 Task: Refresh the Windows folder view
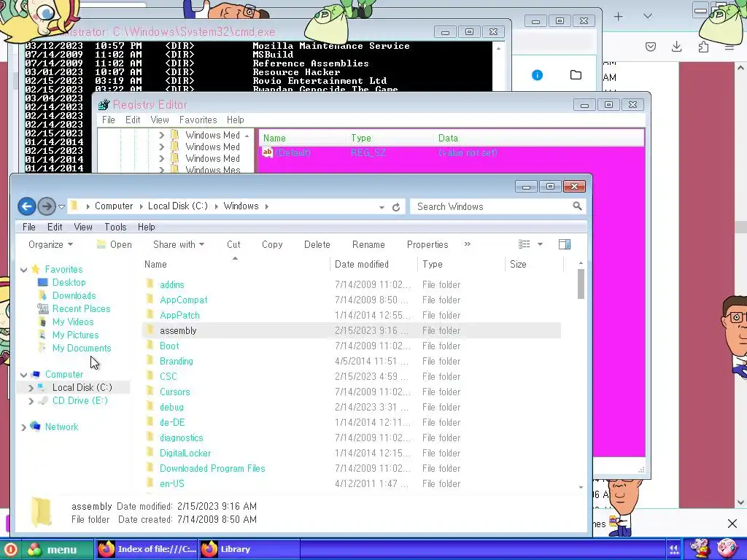(396, 206)
